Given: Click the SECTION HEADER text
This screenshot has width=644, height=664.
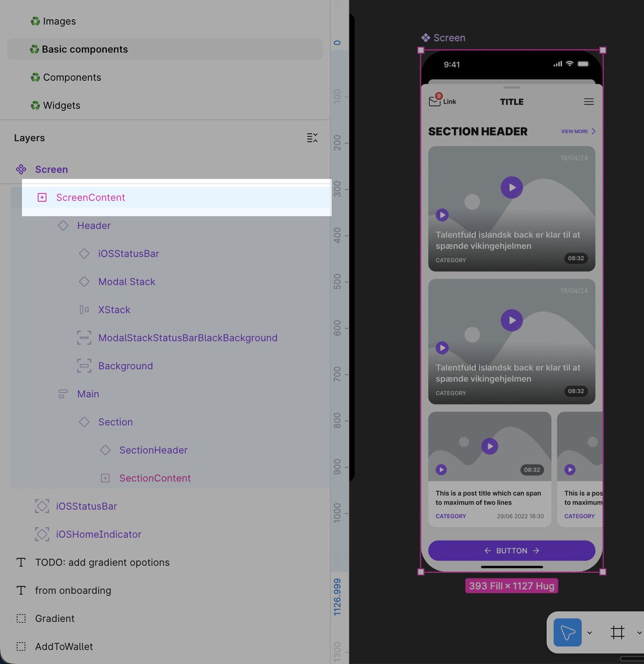Looking at the screenshot, I should 478,132.
